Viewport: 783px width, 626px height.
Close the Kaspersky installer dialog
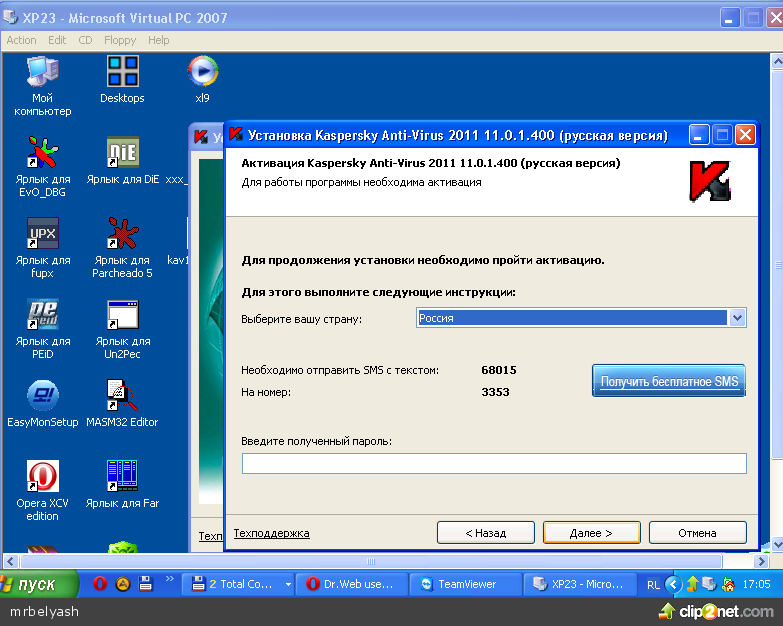pyautogui.click(x=745, y=135)
